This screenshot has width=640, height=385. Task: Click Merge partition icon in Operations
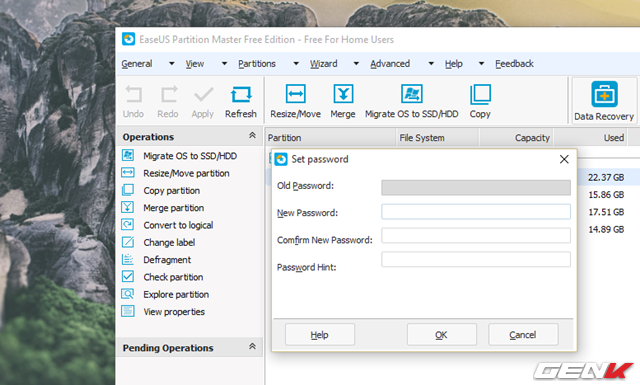(128, 207)
